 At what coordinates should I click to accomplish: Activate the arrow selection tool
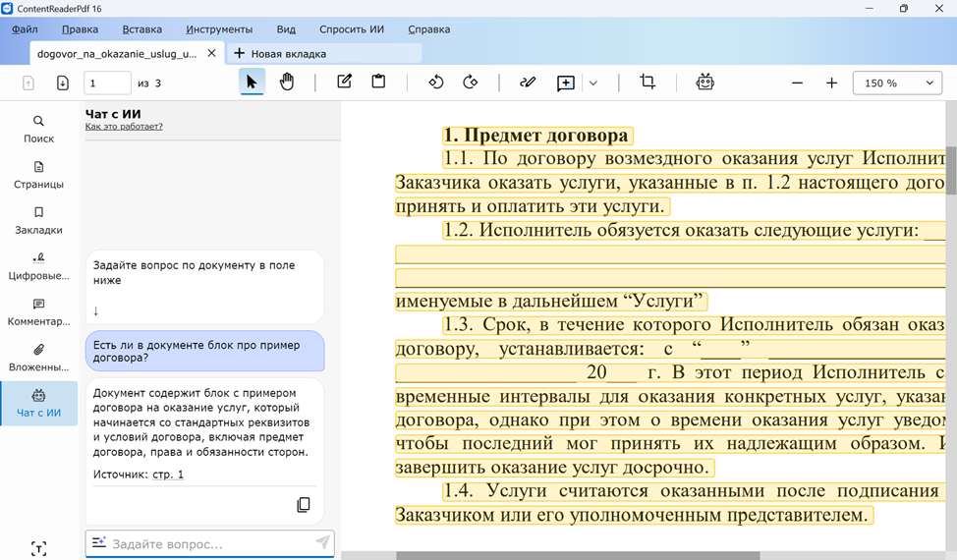pos(252,83)
